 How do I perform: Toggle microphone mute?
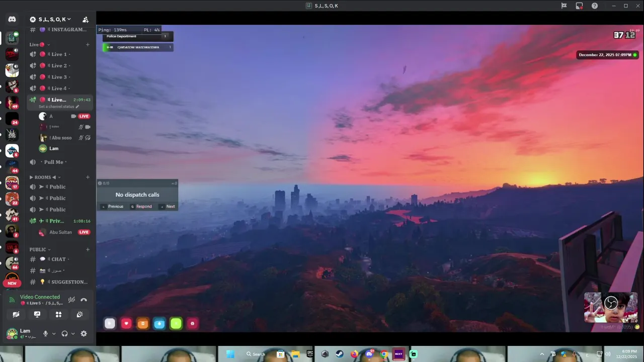tap(45, 333)
